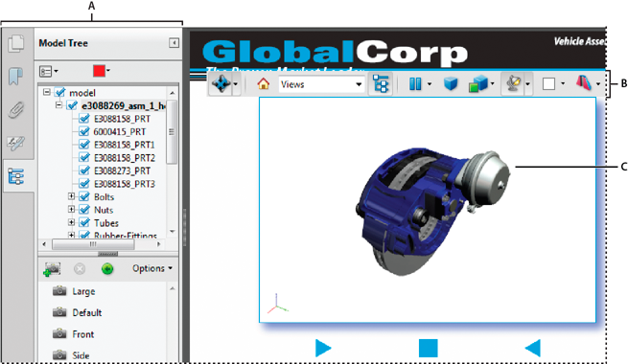Open the lighting options dropdown arrow
The width and height of the screenshot is (628, 364).
pos(527,84)
